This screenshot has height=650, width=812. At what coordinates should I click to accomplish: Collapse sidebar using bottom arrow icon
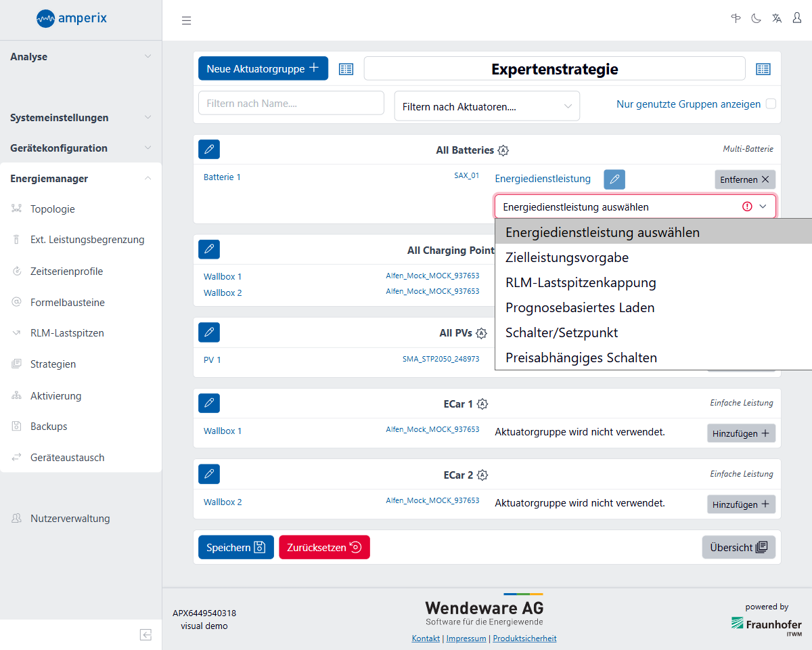(x=145, y=634)
